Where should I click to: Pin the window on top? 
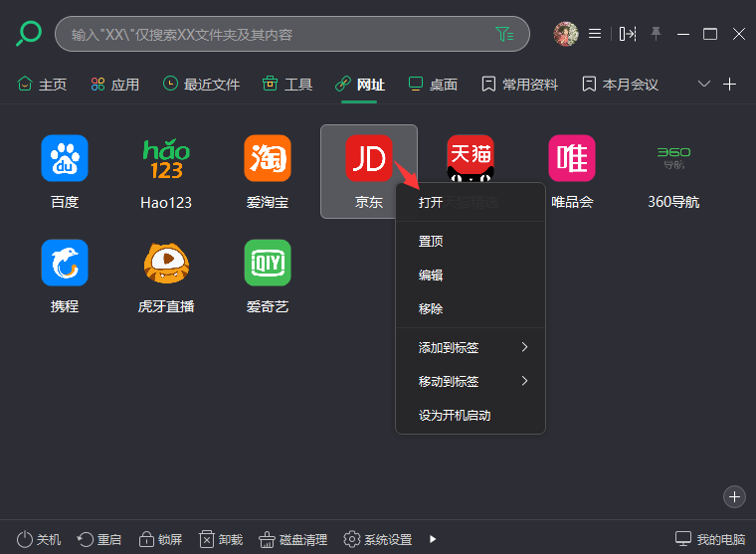[x=656, y=34]
